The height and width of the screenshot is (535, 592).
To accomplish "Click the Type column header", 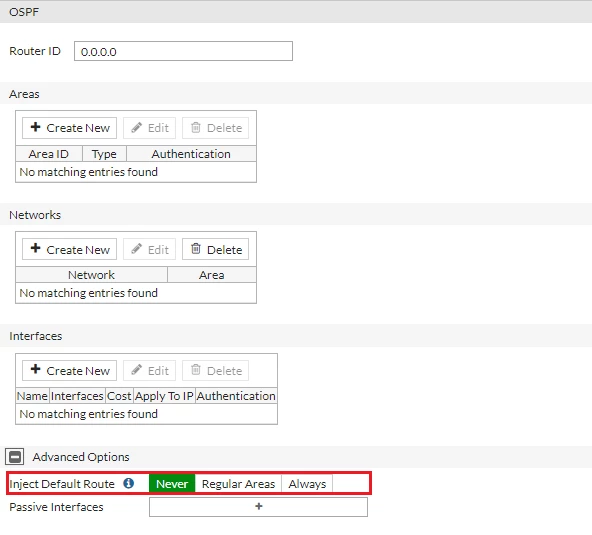I will [x=104, y=154].
